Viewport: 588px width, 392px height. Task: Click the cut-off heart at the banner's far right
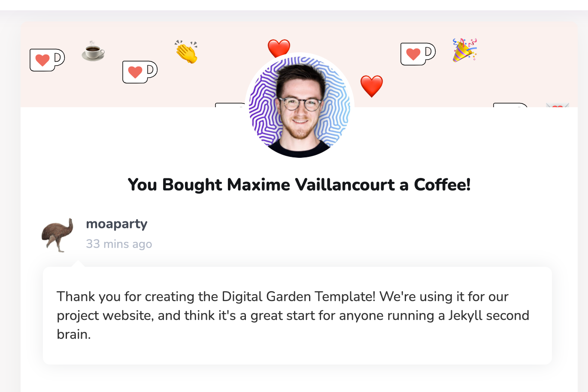click(x=557, y=106)
